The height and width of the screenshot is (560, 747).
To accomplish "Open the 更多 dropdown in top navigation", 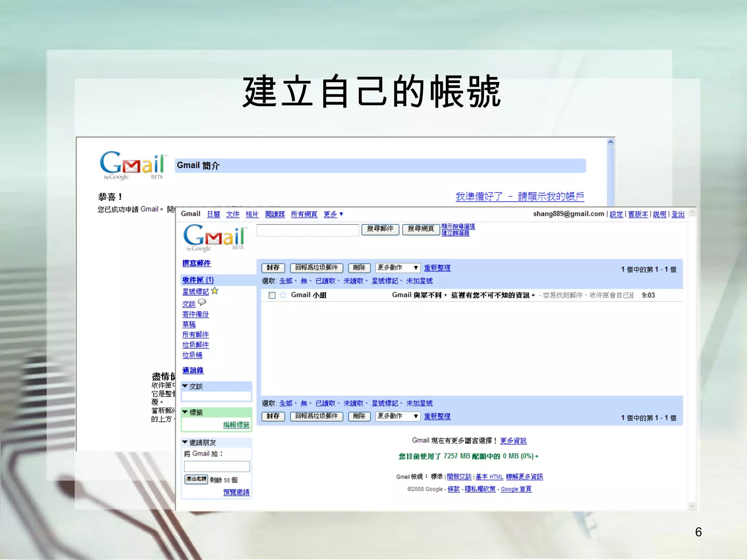I will (x=333, y=214).
